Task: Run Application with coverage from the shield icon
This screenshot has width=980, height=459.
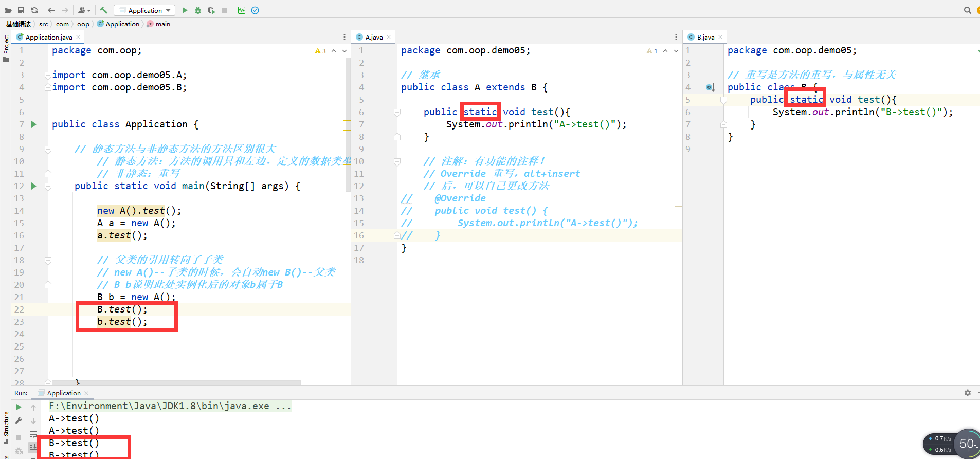Action: click(211, 10)
